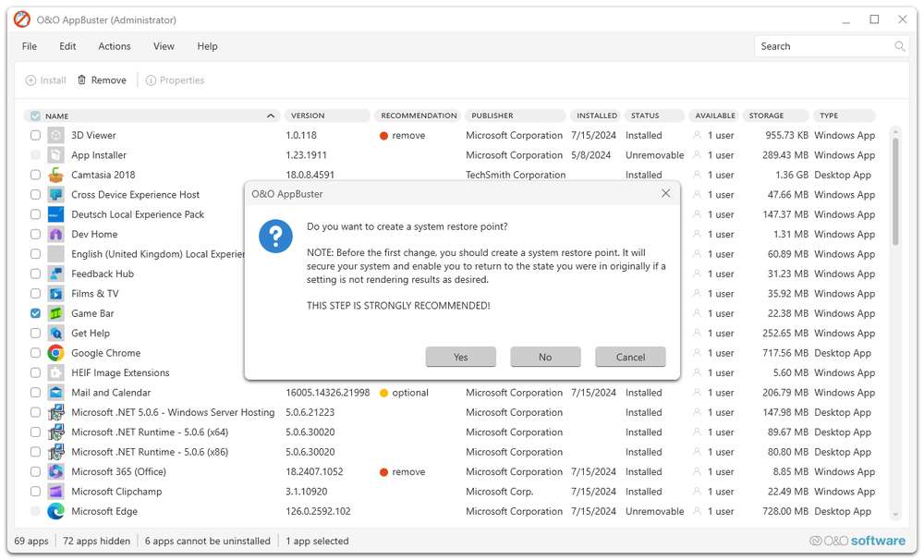Click No in the restore point dialog

point(545,358)
